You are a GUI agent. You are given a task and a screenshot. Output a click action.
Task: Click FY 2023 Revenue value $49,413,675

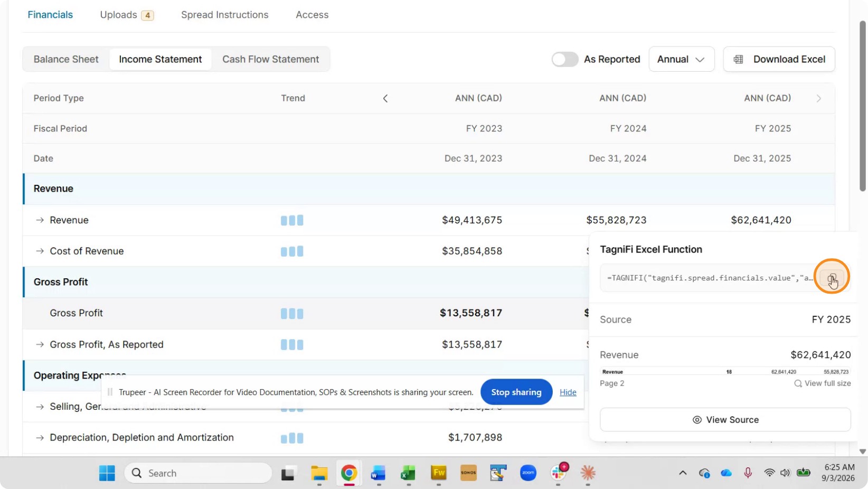pyautogui.click(x=472, y=220)
